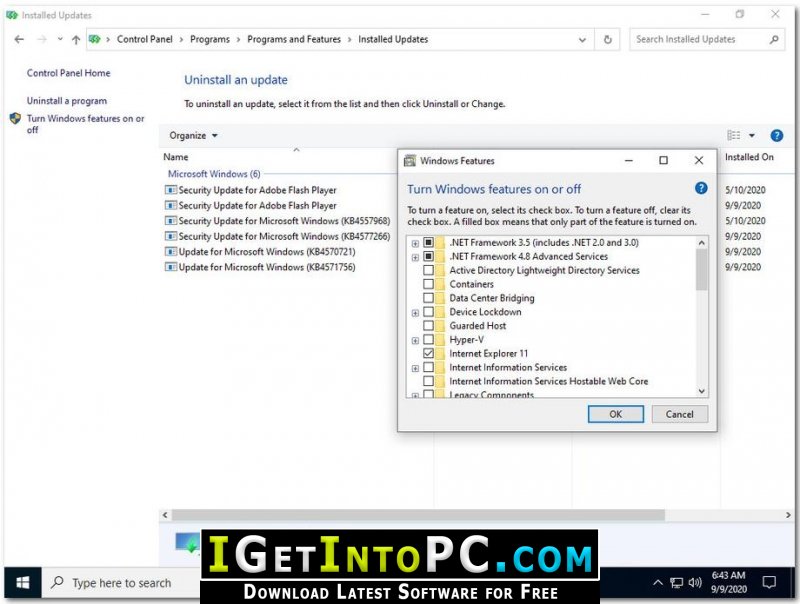The width and height of the screenshot is (800, 604).
Task: Click the icon beside Security Update (KB4557968)
Action: tap(170, 221)
